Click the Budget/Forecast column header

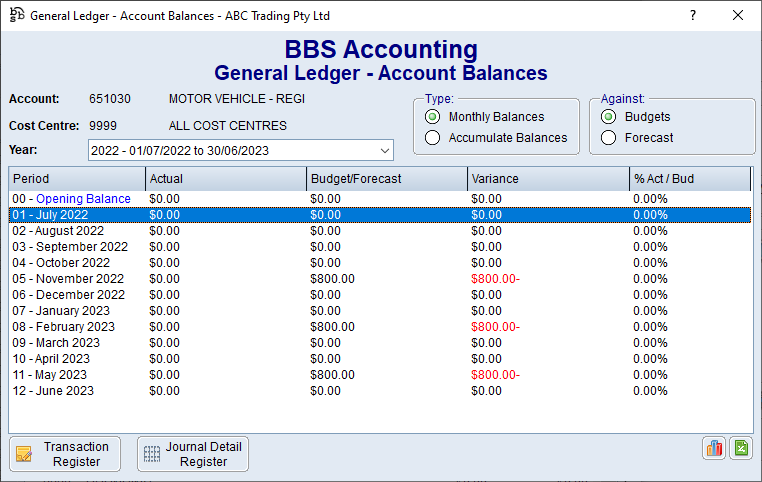[386, 179]
